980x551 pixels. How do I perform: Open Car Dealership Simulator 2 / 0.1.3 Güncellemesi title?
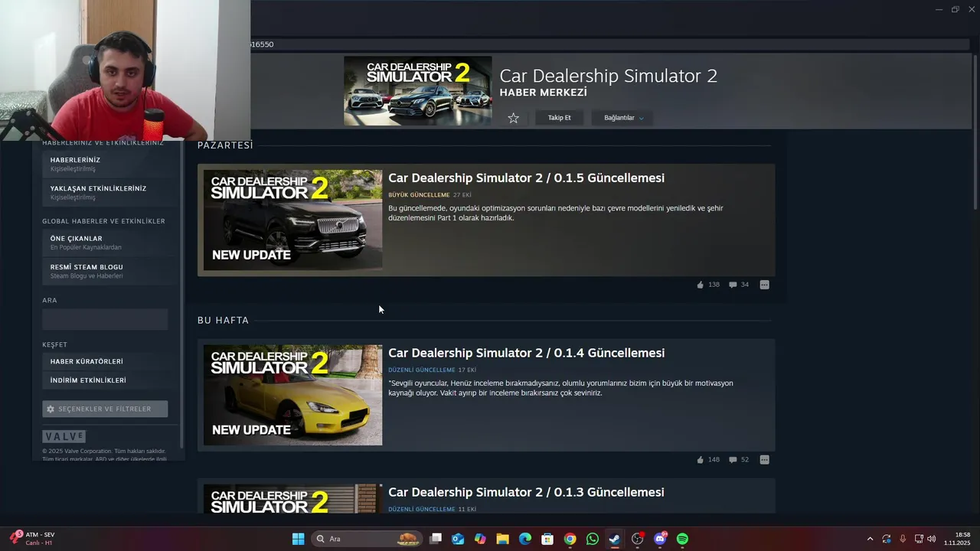tap(526, 492)
